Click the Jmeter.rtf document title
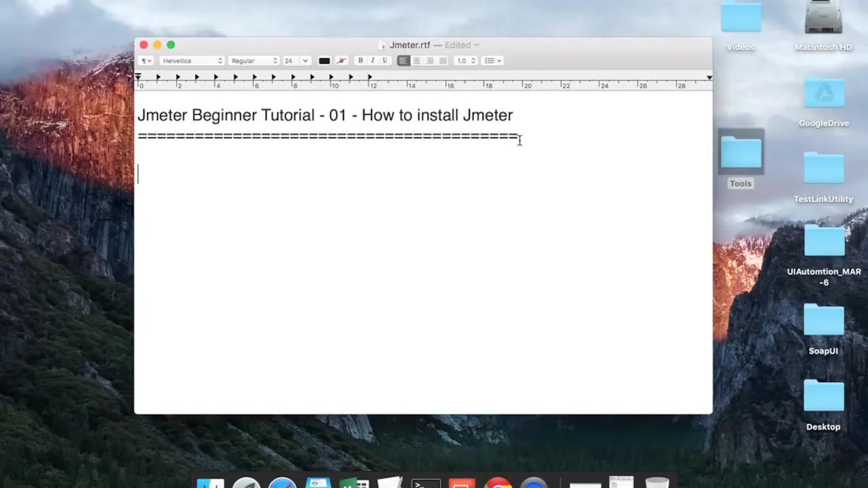This screenshot has height=488, width=868. [x=410, y=45]
